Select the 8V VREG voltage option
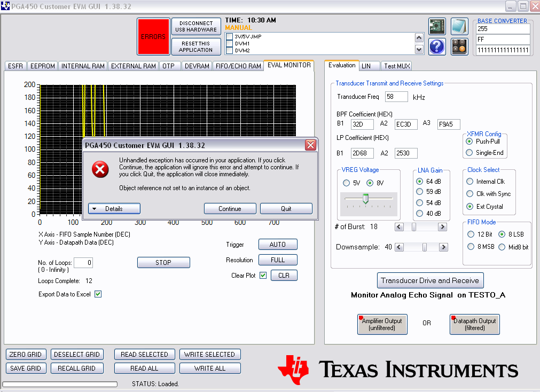Screen dimensions: 540x392 point(370,183)
